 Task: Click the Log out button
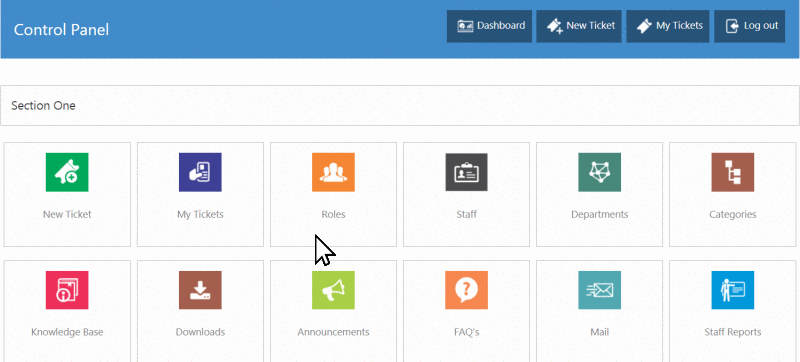(x=749, y=26)
